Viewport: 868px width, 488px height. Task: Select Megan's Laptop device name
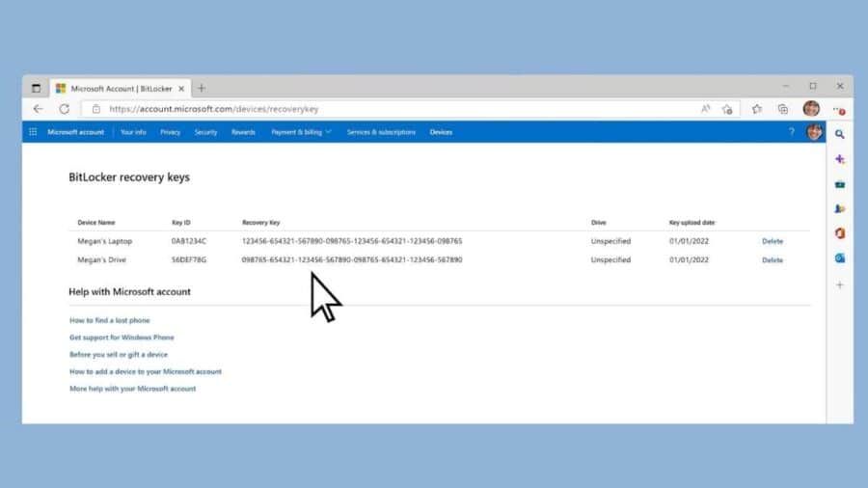coord(104,241)
